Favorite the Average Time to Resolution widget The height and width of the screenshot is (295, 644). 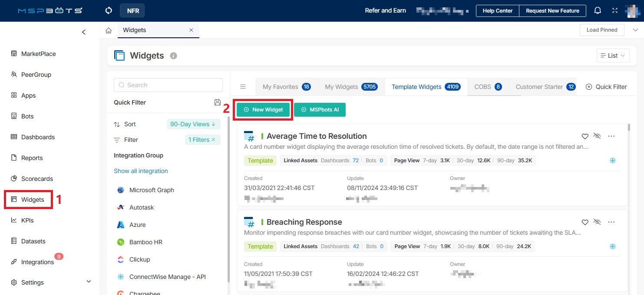coord(585,136)
